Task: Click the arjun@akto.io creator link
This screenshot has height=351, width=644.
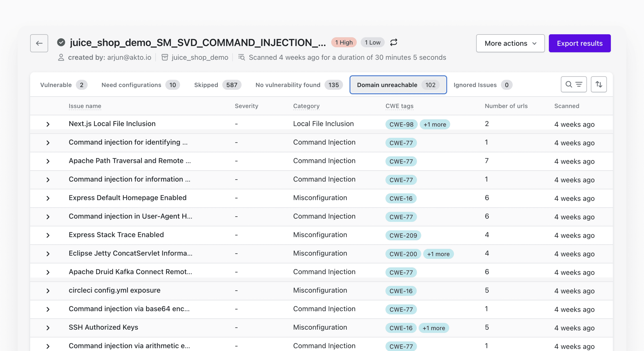Action: [129, 57]
